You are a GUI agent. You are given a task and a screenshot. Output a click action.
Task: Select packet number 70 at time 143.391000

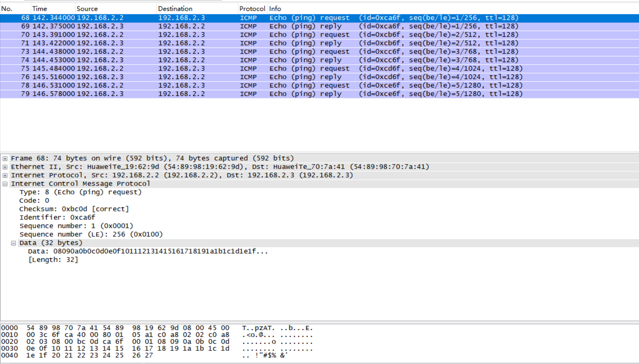click(319, 35)
